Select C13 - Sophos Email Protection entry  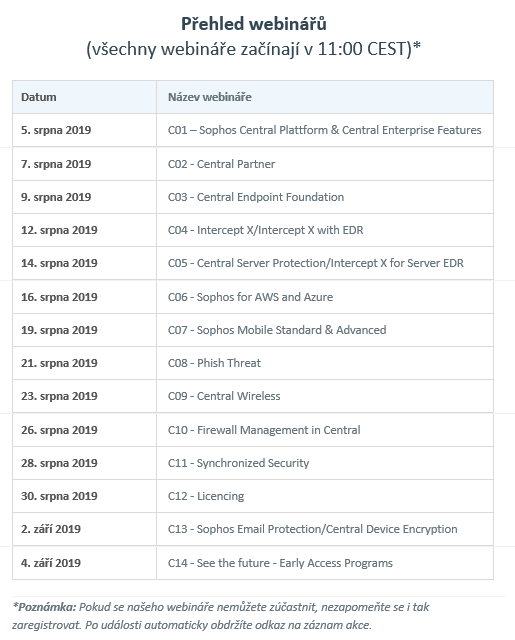[x=313, y=529]
